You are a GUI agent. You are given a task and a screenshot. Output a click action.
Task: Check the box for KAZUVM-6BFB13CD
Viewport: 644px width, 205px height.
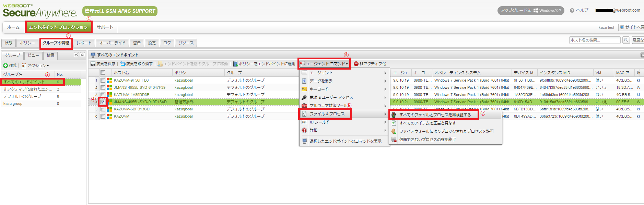(x=103, y=109)
